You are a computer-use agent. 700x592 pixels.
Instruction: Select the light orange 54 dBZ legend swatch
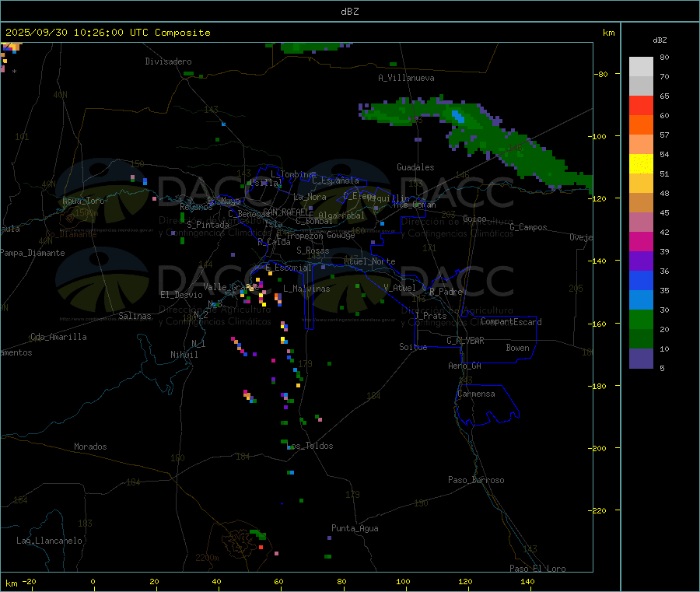coord(641,145)
